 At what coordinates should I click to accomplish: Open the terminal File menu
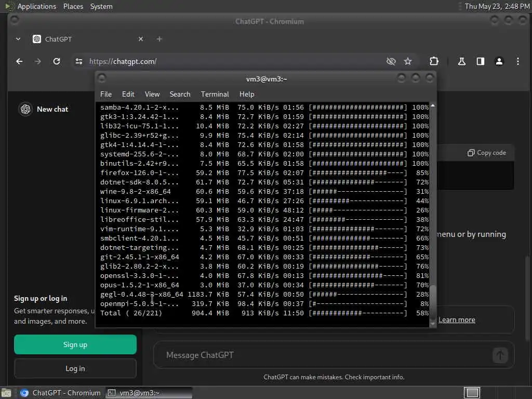[x=106, y=95]
